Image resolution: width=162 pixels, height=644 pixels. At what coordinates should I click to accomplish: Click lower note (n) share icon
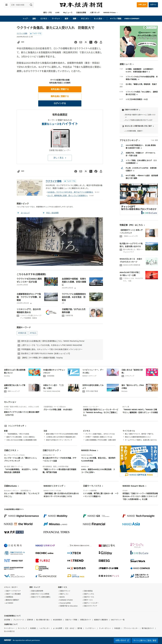pyautogui.click(x=86, y=171)
